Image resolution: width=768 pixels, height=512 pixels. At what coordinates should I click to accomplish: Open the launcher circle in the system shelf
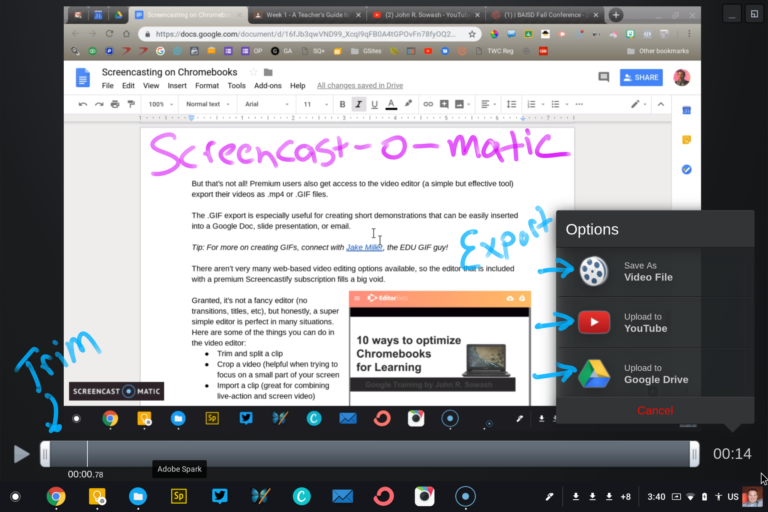pyautogui.click(x=16, y=497)
